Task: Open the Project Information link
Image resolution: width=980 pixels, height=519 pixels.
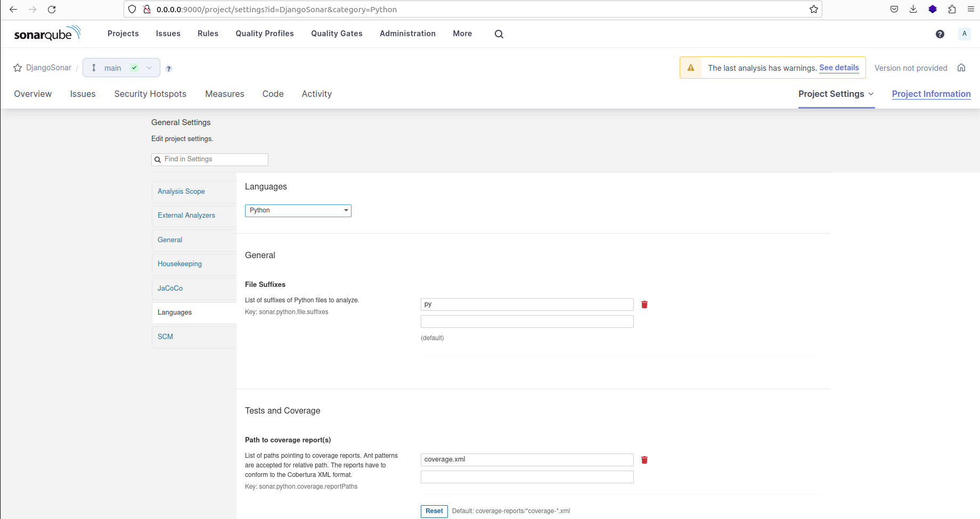Action: tap(931, 94)
